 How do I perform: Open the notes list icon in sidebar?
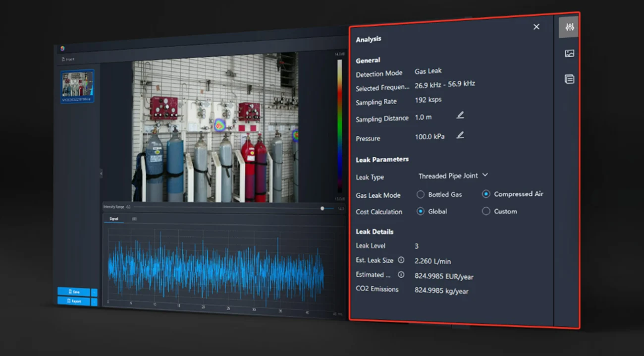pos(569,79)
